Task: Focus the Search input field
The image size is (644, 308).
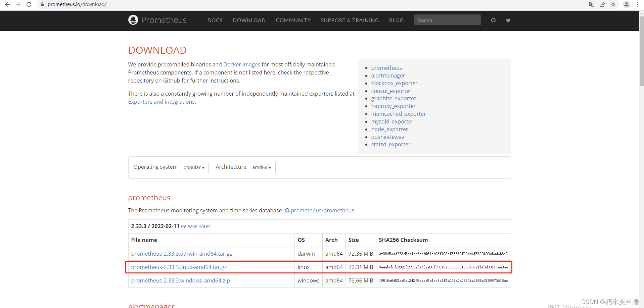Action: click(x=447, y=20)
